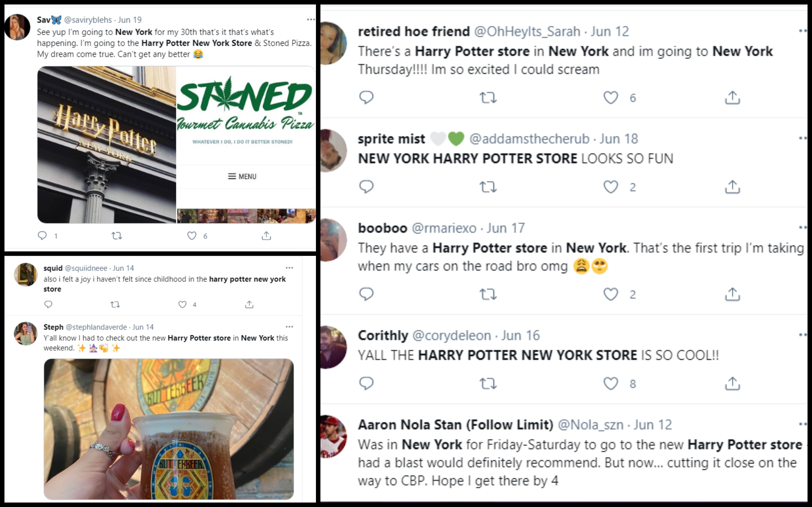Open the Harry Potter New York storefront photo
The height and width of the screenshot is (507, 812).
(106, 145)
